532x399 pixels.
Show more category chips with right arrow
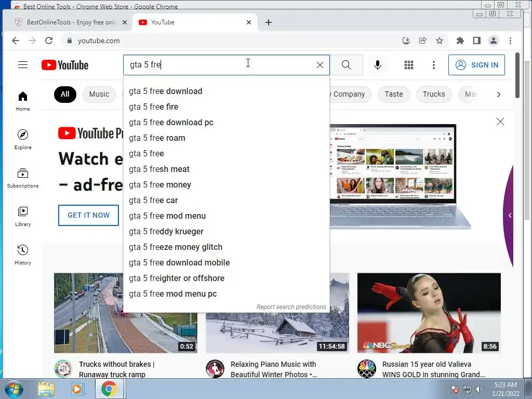[x=498, y=95]
